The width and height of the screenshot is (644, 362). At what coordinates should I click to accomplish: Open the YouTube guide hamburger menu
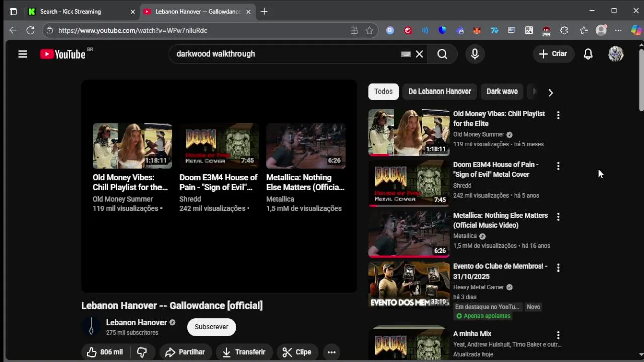tap(23, 54)
